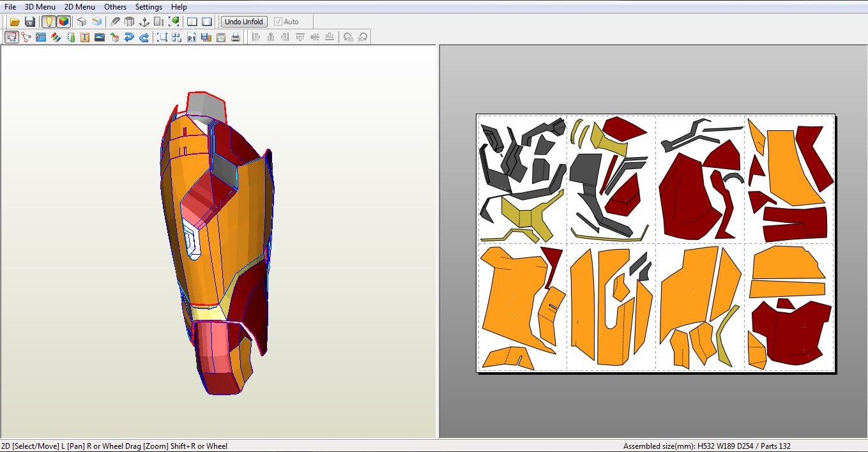Click the gray top block of 3D model
Image resolution: width=868 pixels, height=452 pixels.
208,105
